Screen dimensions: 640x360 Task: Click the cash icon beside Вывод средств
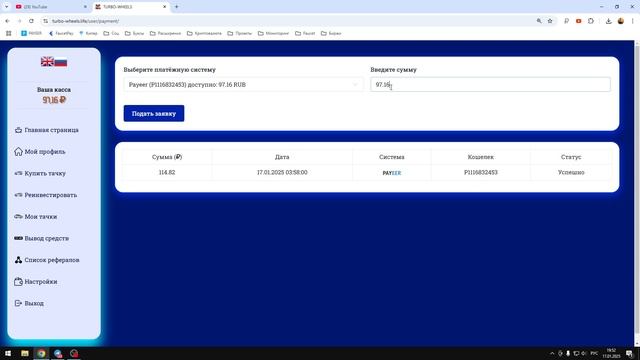pyautogui.click(x=18, y=238)
